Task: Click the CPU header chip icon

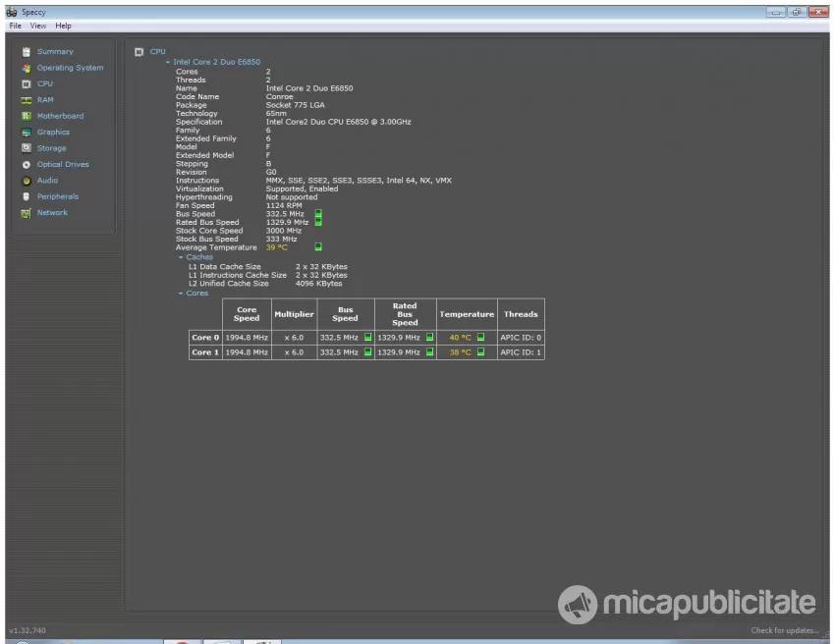Action: 139,52
